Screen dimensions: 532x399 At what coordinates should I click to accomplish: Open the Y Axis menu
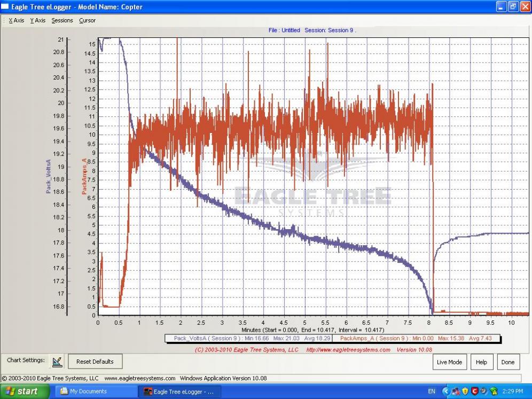(x=37, y=20)
